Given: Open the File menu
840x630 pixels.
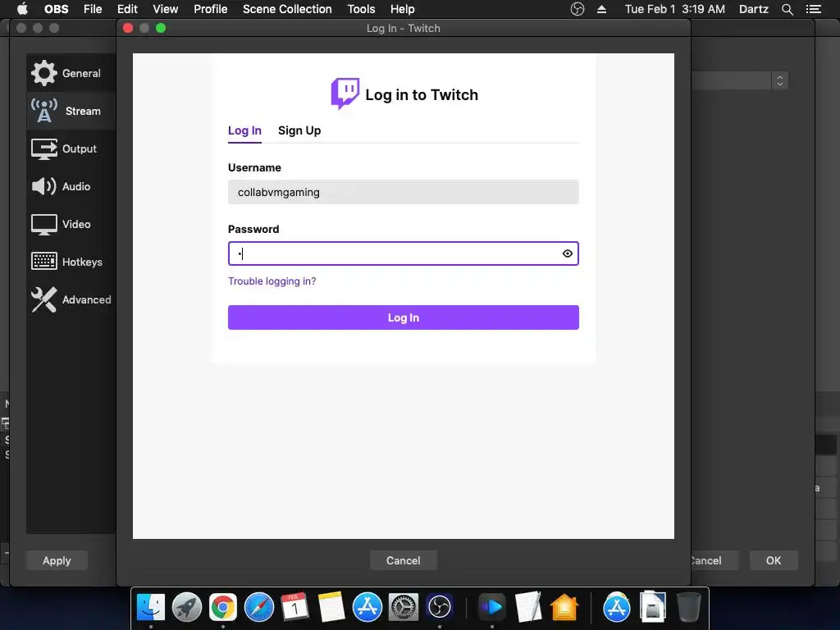Looking at the screenshot, I should point(93,9).
